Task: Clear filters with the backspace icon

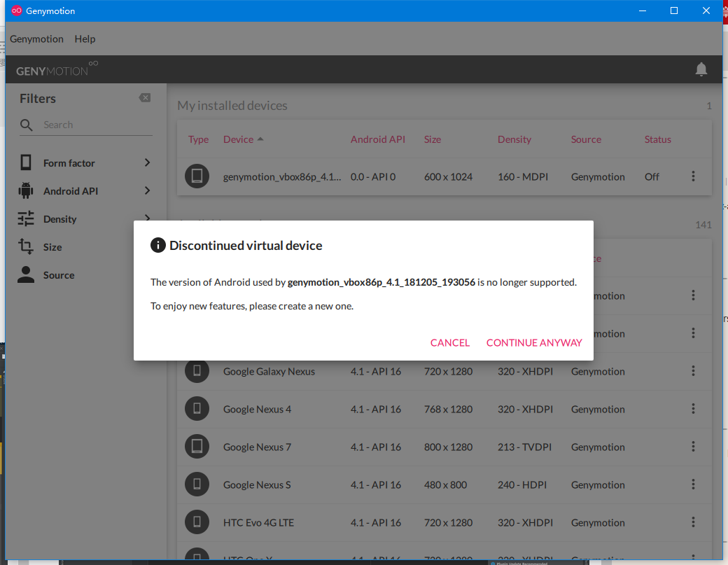Action: tap(144, 98)
